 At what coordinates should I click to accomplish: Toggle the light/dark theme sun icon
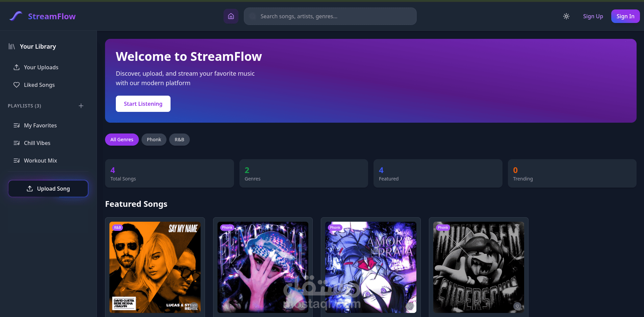click(566, 16)
